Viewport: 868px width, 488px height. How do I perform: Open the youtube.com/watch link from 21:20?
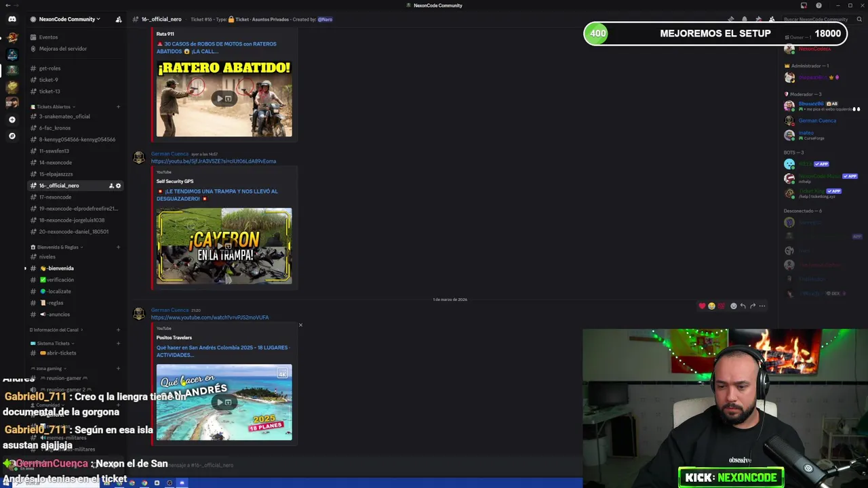[210, 317]
